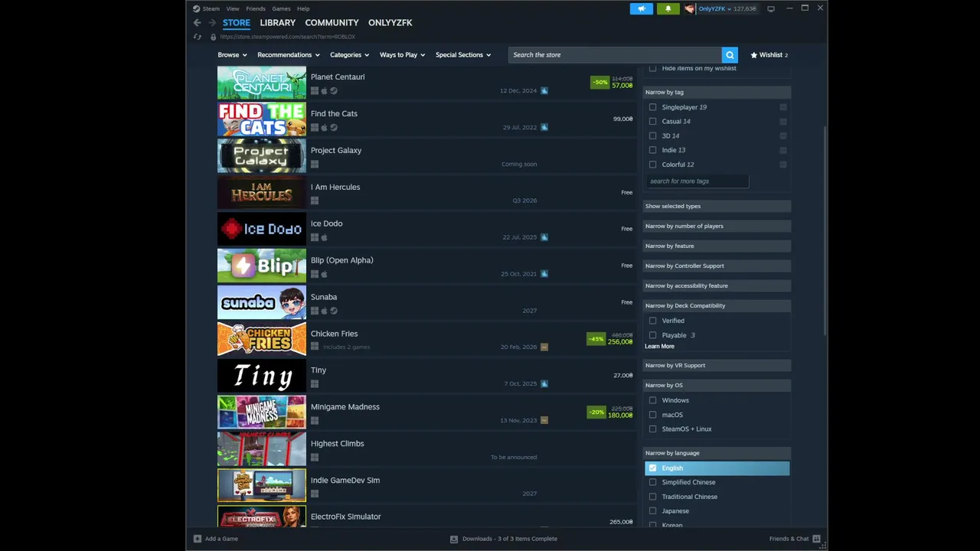Click the Windows platform icon under I Am Hercules
980x551 pixels.
315,201
